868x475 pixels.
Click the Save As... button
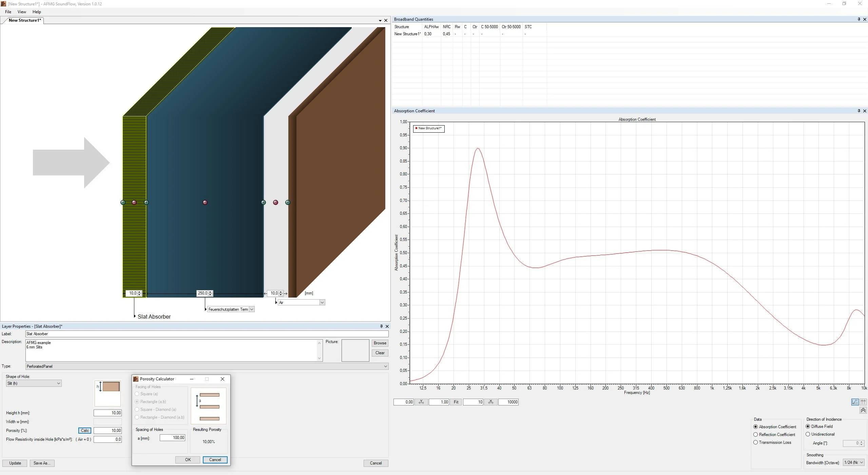(42, 463)
